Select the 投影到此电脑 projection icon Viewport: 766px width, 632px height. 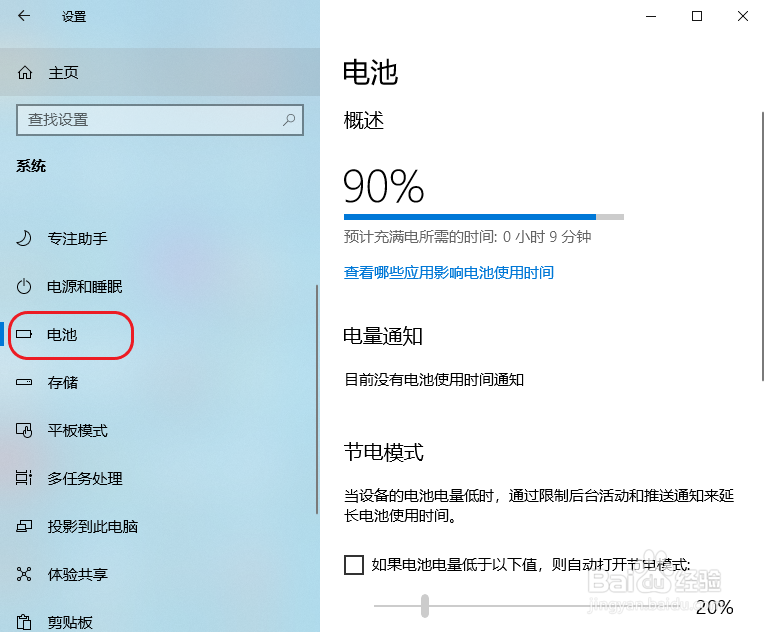point(24,526)
